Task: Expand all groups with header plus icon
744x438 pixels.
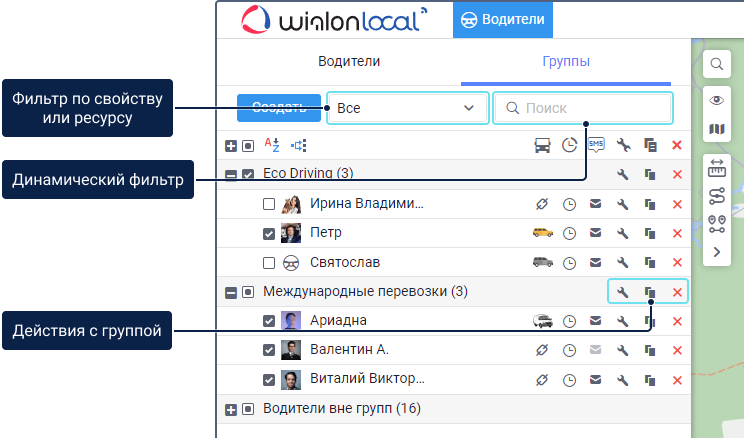Action: click(x=231, y=146)
